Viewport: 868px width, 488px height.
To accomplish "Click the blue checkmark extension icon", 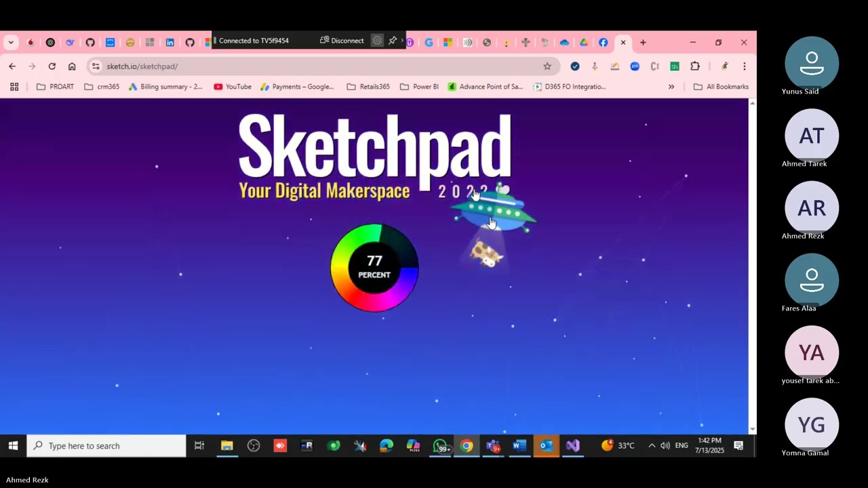I will point(575,66).
